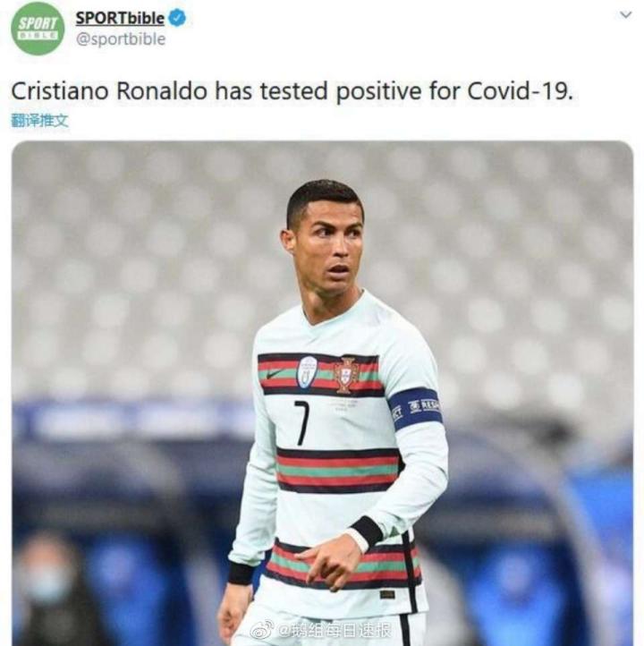
Task: Click the Weibo eye logo watermark
Action: tap(261, 629)
